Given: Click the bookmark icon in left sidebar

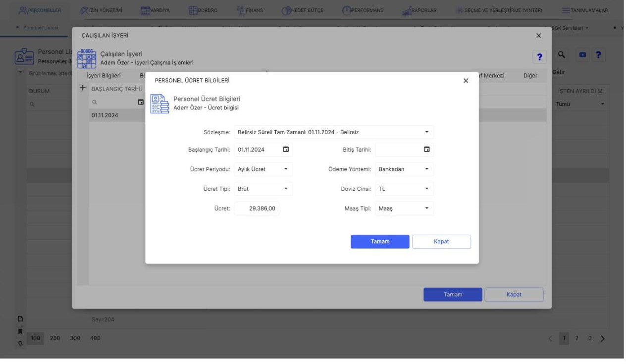Looking at the screenshot, I should [20, 329].
